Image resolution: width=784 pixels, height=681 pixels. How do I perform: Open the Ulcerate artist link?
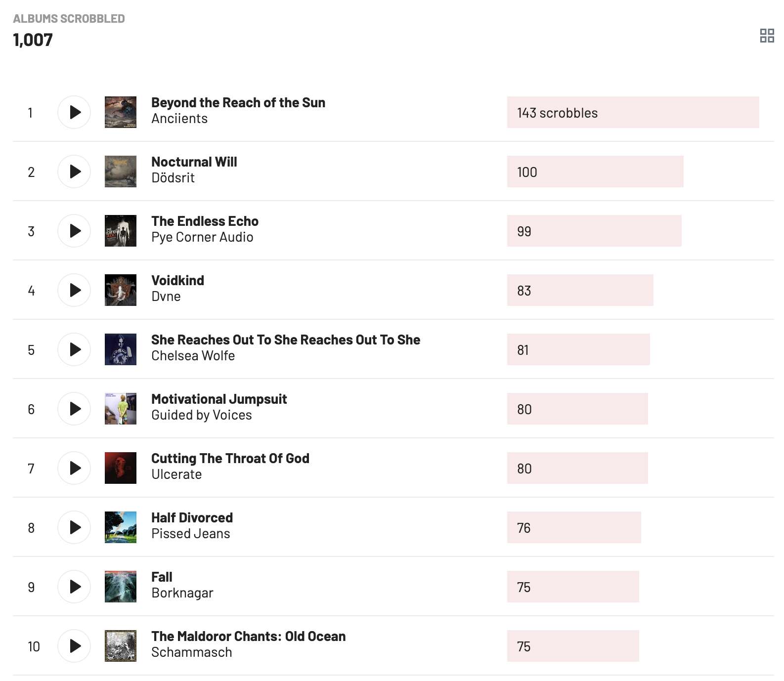[x=176, y=474]
